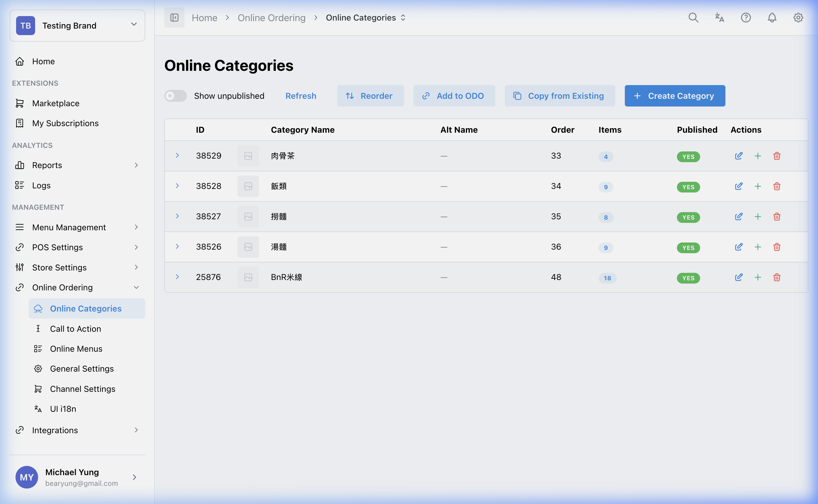
Task: Click Refresh above the categories table
Action: [x=301, y=96]
